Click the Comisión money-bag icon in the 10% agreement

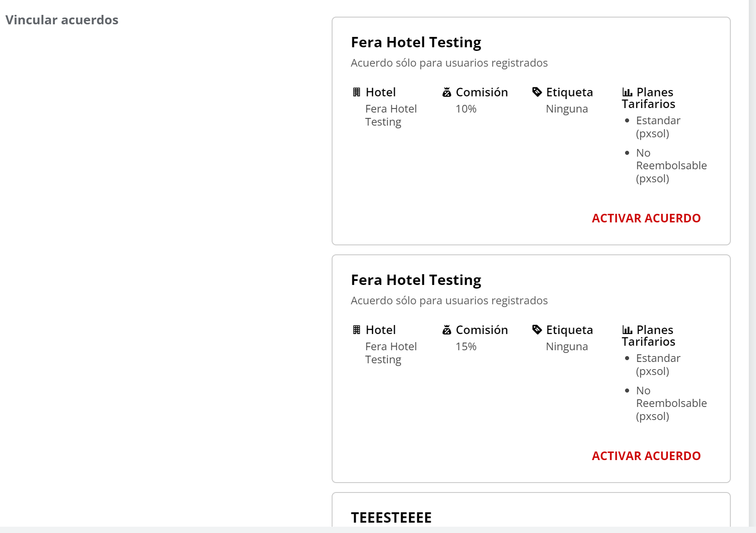(446, 92)
